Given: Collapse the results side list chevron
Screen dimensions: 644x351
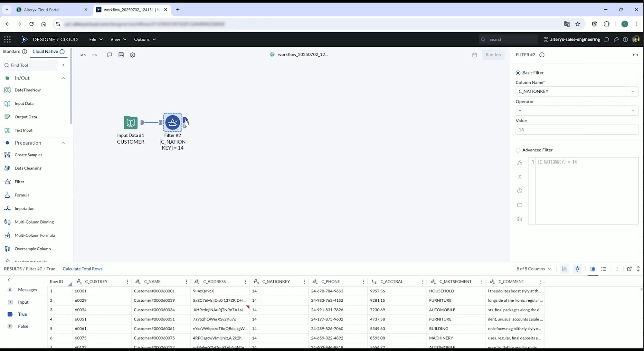Looking at the screenshot, I should point(9,280).
